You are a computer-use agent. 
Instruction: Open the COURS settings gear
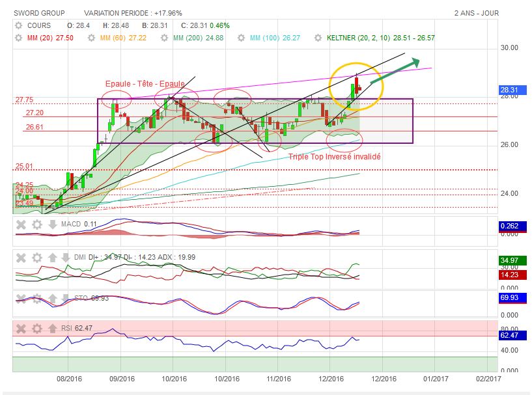[x=19, y=25]
